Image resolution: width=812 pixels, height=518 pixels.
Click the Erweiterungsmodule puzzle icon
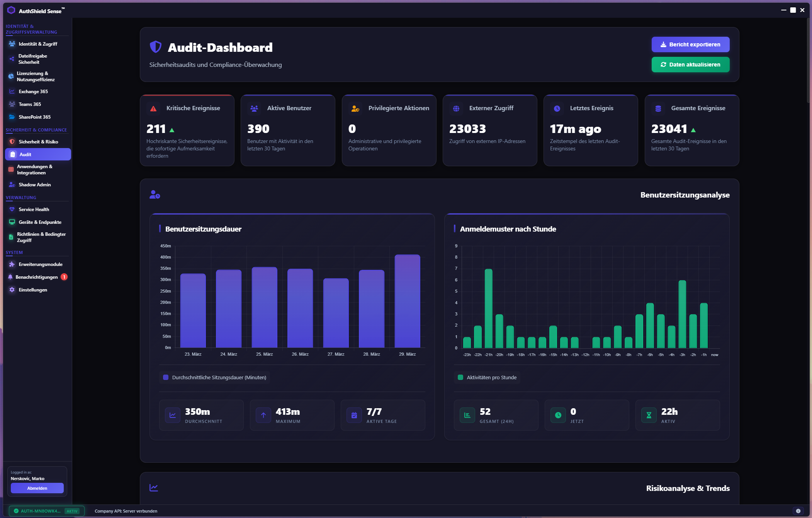tap(12, 264)
